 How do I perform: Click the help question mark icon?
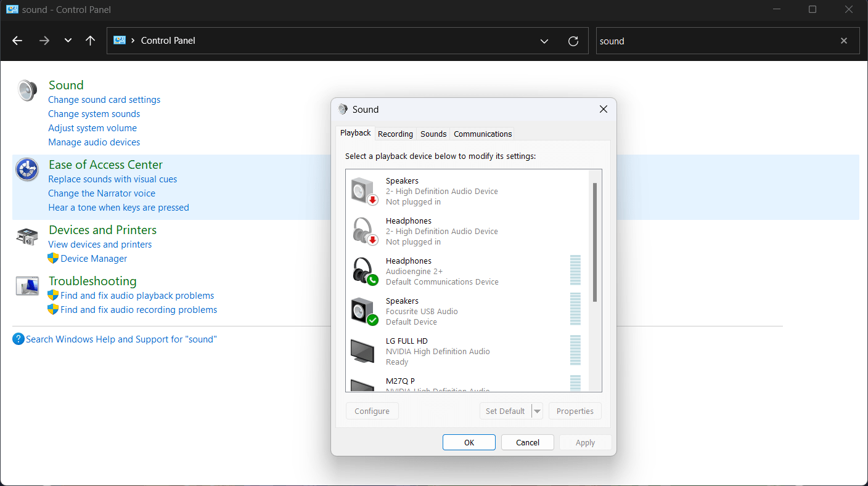(x=18, y=339)
